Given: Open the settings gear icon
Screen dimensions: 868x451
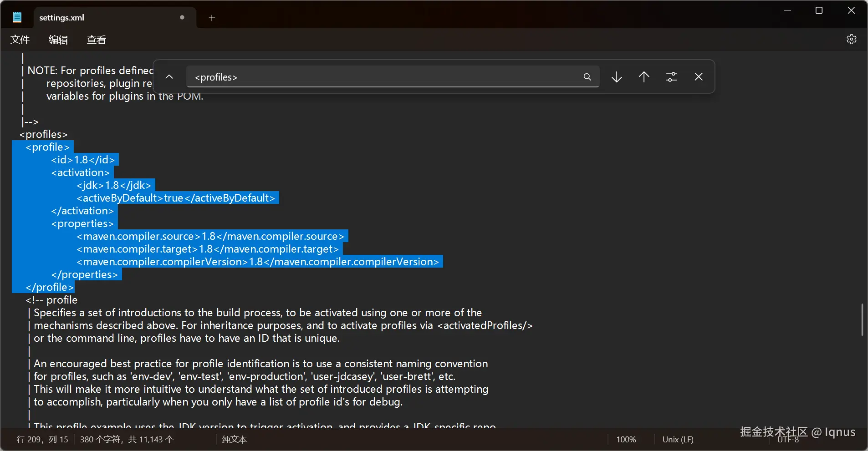Looking at the screenshot, I should click(851, 40).
